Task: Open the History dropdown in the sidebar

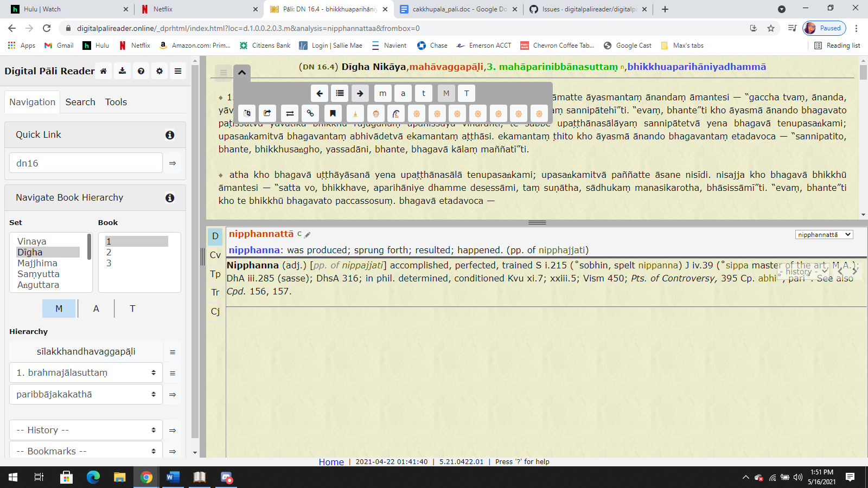Action: pos(85,429)
